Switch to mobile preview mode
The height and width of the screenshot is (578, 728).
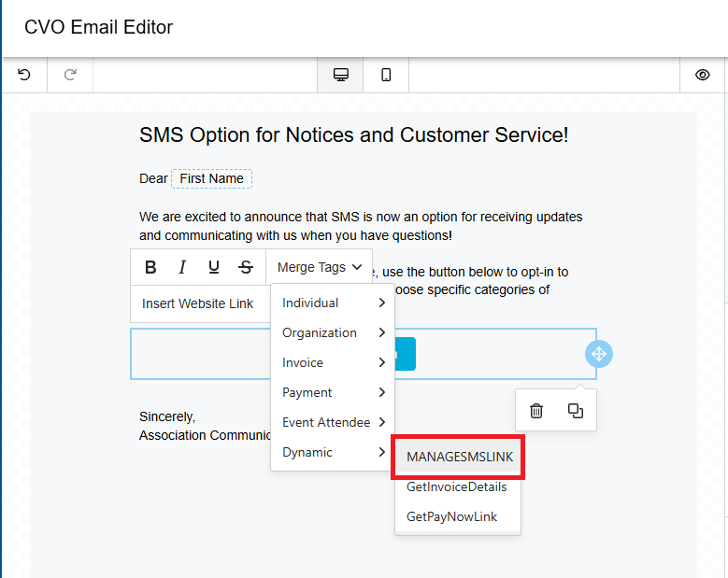(386, 75)
